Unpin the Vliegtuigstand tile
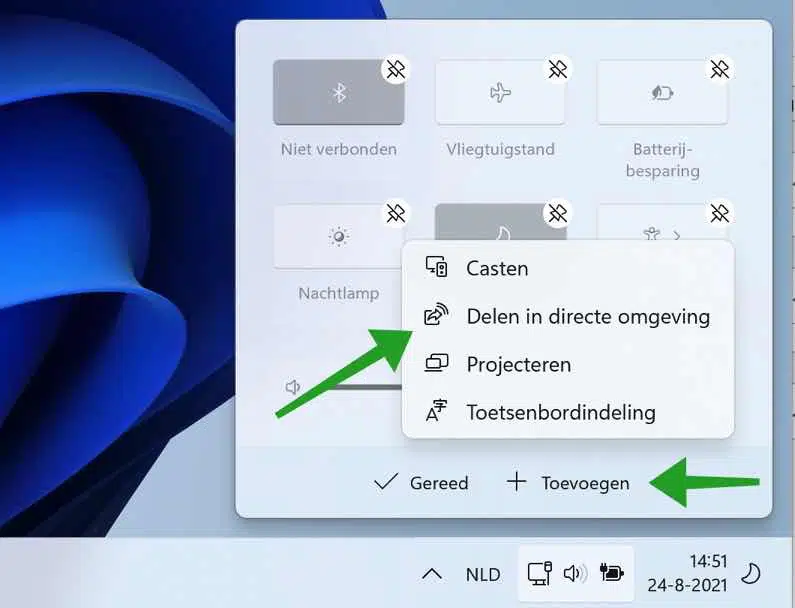The width and height of the screenshot is (795, 608). coord(557,69)
